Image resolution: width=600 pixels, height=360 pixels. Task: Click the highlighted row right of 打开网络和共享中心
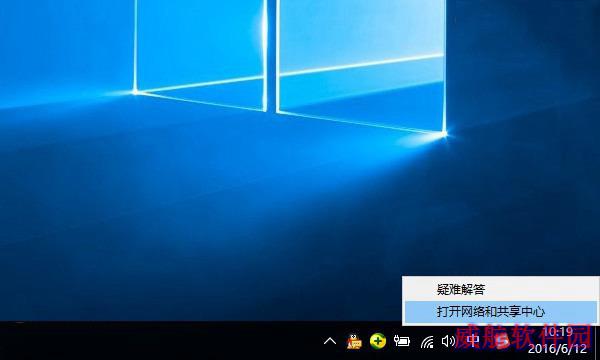point(571,311)
